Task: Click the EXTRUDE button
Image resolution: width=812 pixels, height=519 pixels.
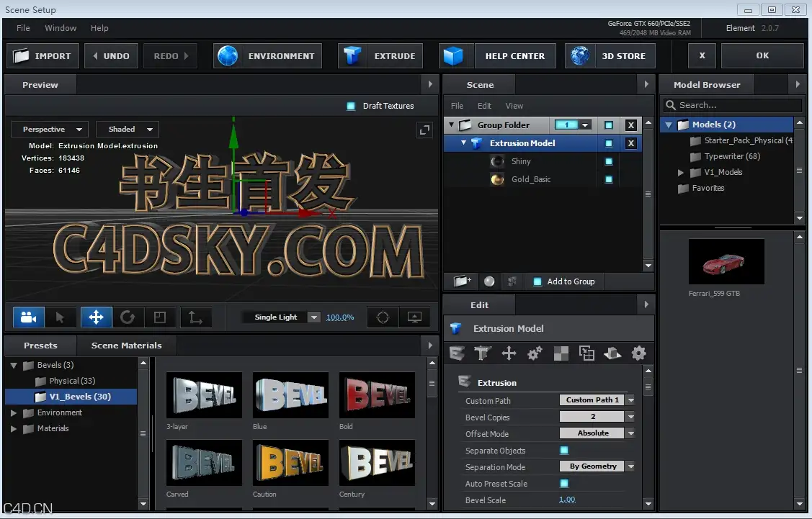Action: coord(380,56)
